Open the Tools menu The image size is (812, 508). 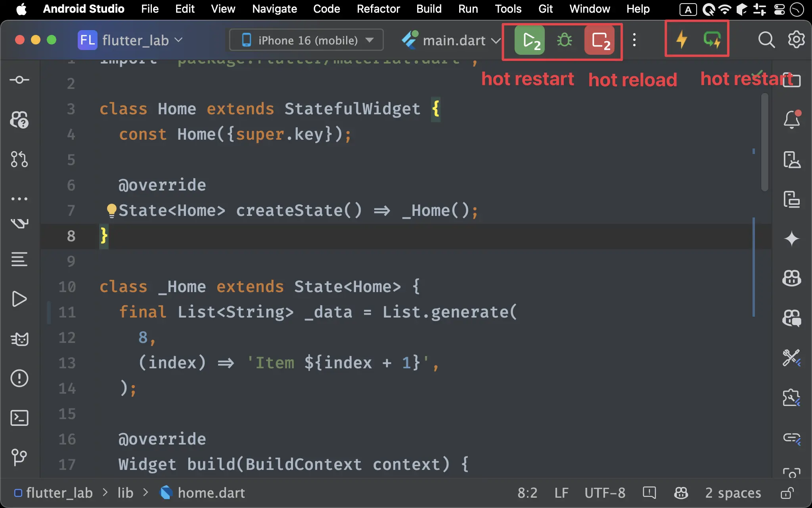pos(508,9)
